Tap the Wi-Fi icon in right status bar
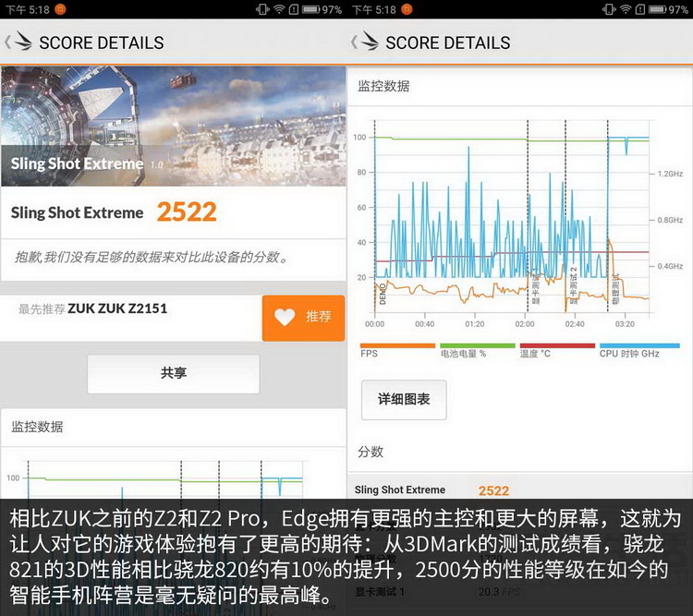693x616 pixels. click(x=626, y=9)
